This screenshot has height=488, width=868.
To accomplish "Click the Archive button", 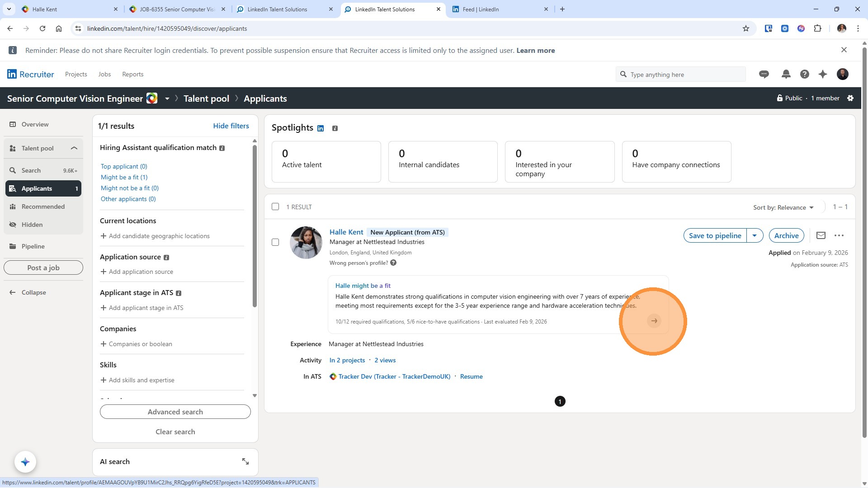I will tap(786, 235).
